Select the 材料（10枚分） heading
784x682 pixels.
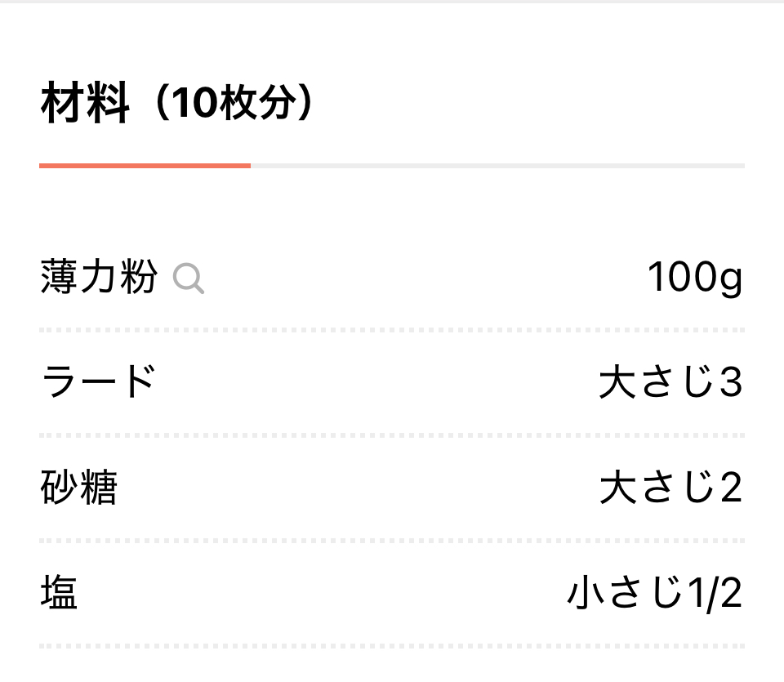[x=176, y=103]
